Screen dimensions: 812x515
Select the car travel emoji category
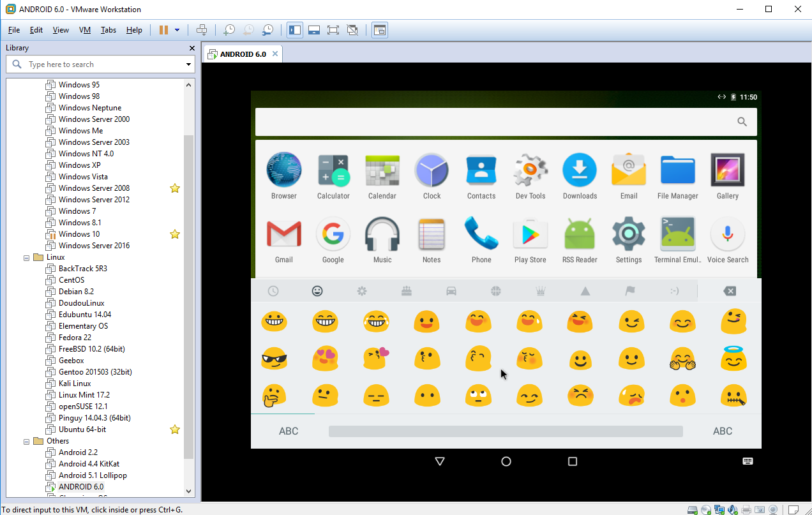451,291
